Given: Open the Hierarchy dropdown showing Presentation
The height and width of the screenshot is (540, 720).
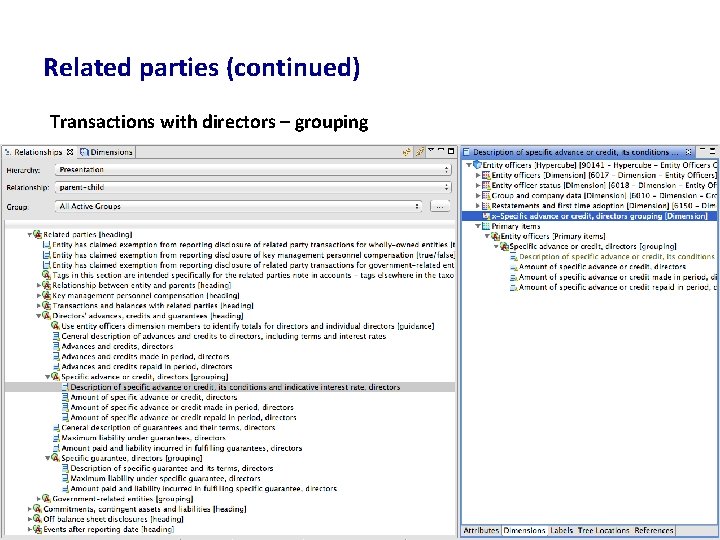Looking at the screenshot, I should 253,170.
